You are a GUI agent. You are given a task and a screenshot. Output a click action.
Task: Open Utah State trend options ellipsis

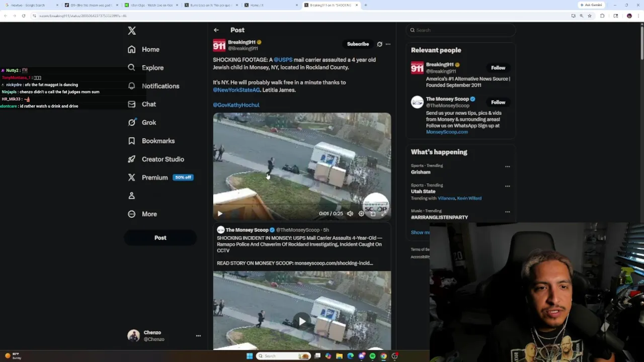tap(507, 186)
